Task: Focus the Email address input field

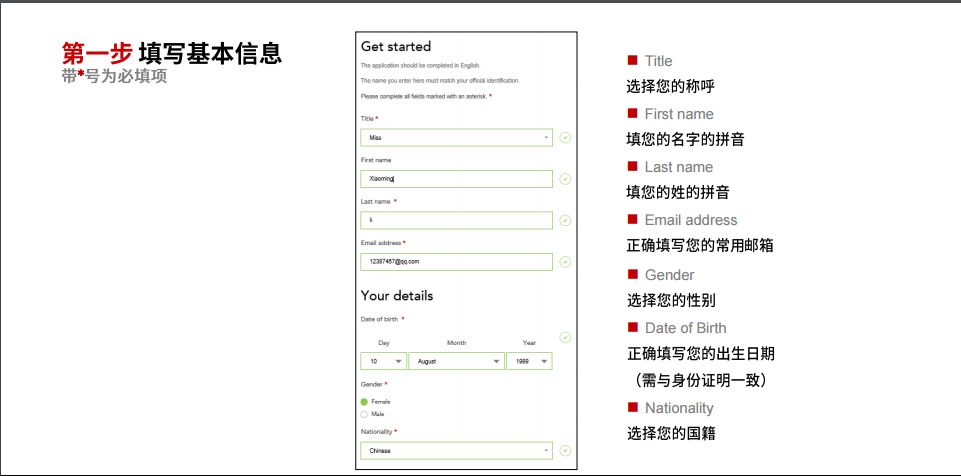Action: [456, 262]
